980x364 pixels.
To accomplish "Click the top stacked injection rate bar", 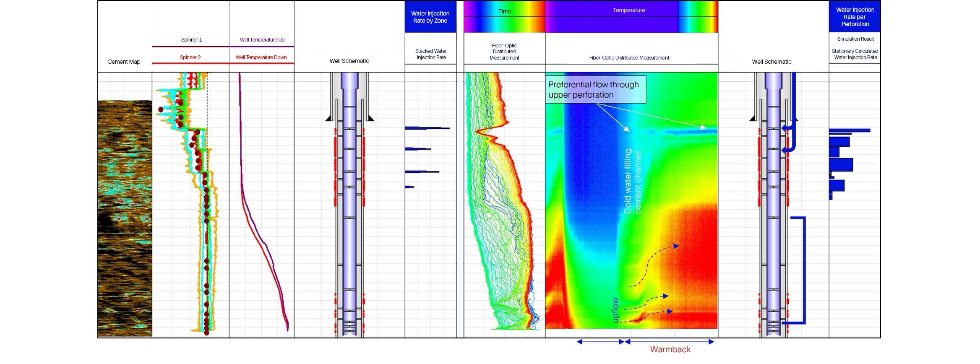I will (x=427, y=128).
